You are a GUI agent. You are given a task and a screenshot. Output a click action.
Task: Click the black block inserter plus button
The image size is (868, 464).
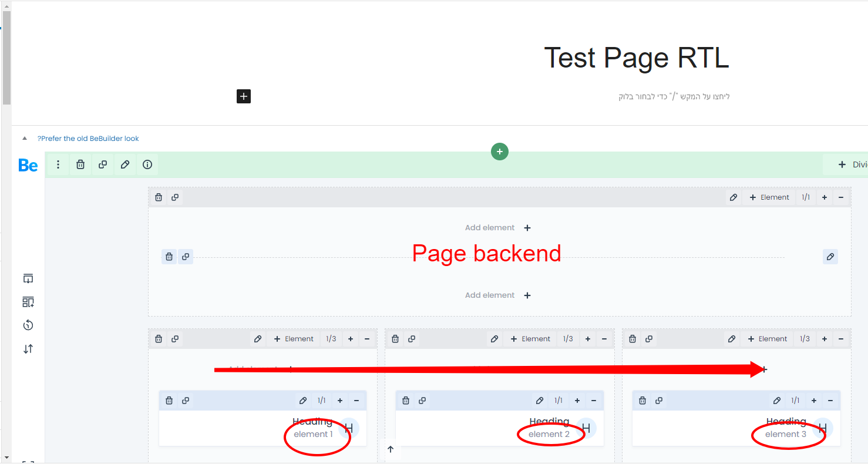click(x=244, y=96)
